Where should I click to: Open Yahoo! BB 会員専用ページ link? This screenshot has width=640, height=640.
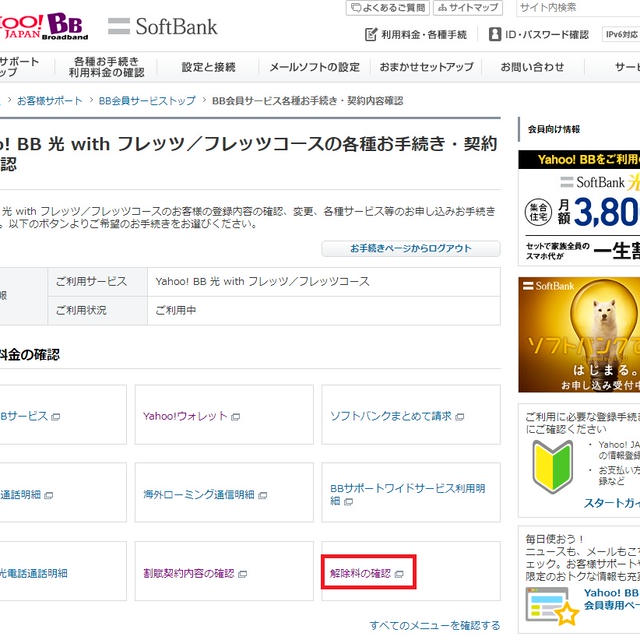point(611,599)
